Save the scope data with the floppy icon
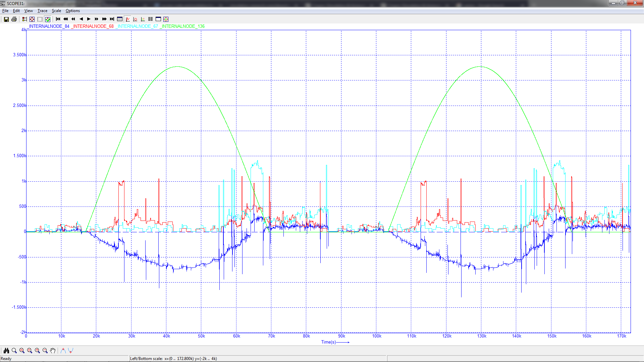This screenshot has height=362, width=644. 6,19
